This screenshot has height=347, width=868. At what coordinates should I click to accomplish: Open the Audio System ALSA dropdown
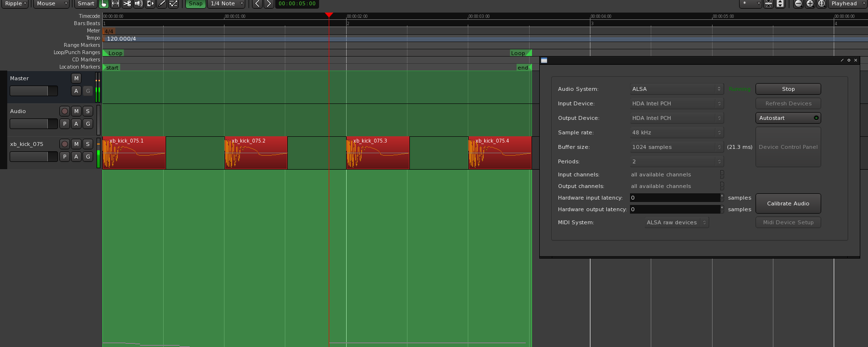(x=676, y=89)
